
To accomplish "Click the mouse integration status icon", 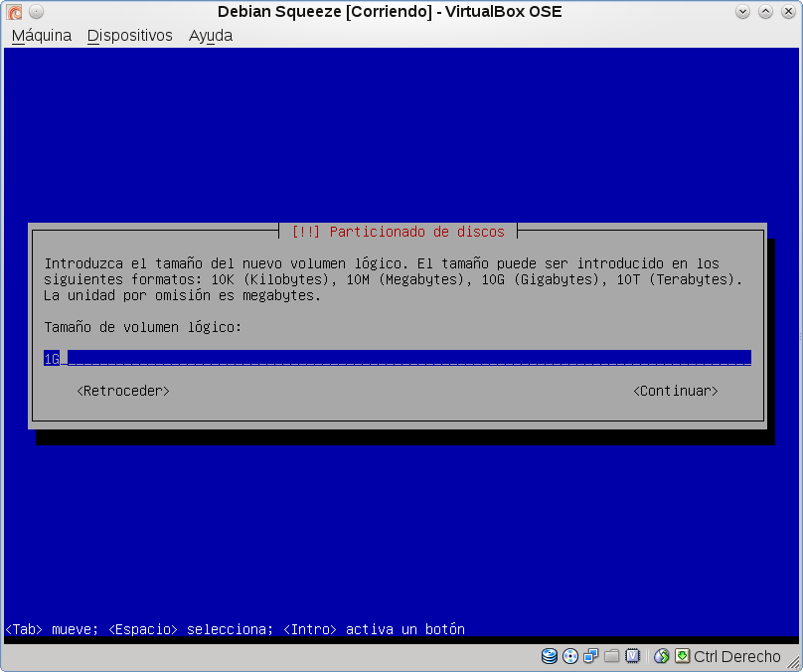I will 661,656.
